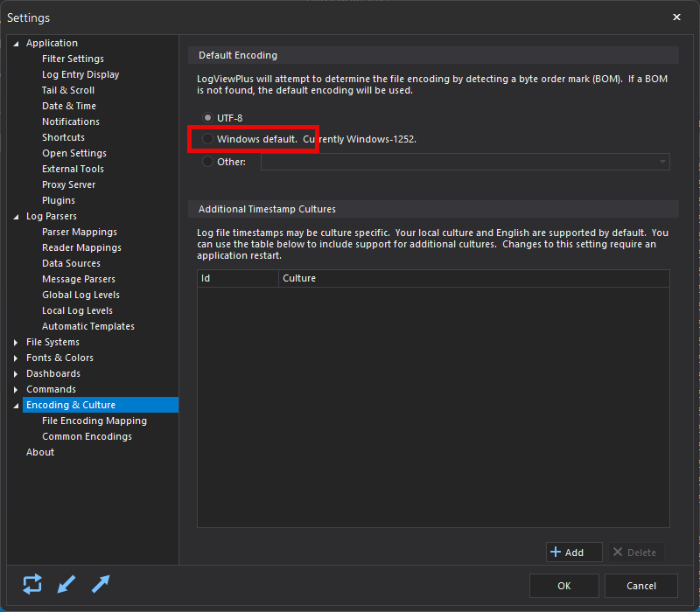Expand the File Systems tree node
Screen dimensions: 700x612
pyautogui.click(x=16, y=342)
